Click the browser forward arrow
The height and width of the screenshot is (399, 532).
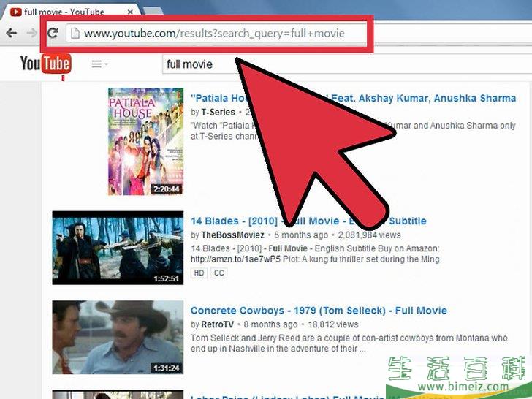(31, 33)
